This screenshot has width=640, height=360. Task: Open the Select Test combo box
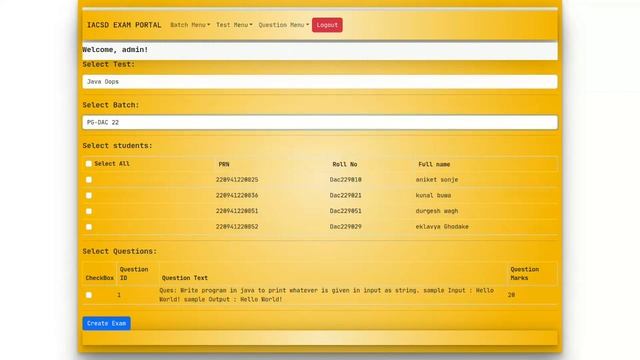(x=320, y=82)
